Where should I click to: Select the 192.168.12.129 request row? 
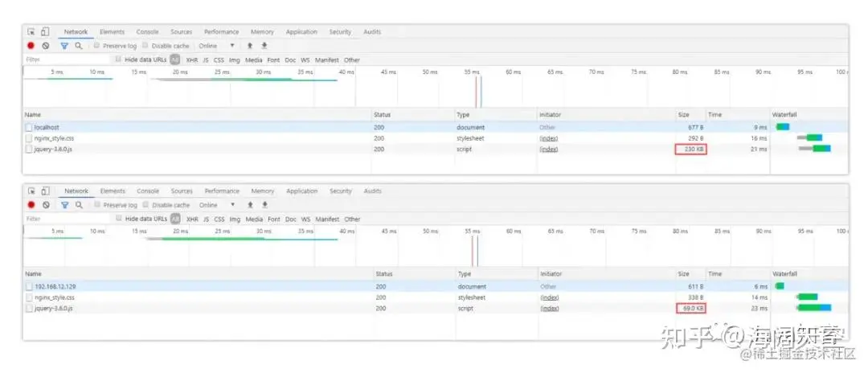click(x=55, y=286)
